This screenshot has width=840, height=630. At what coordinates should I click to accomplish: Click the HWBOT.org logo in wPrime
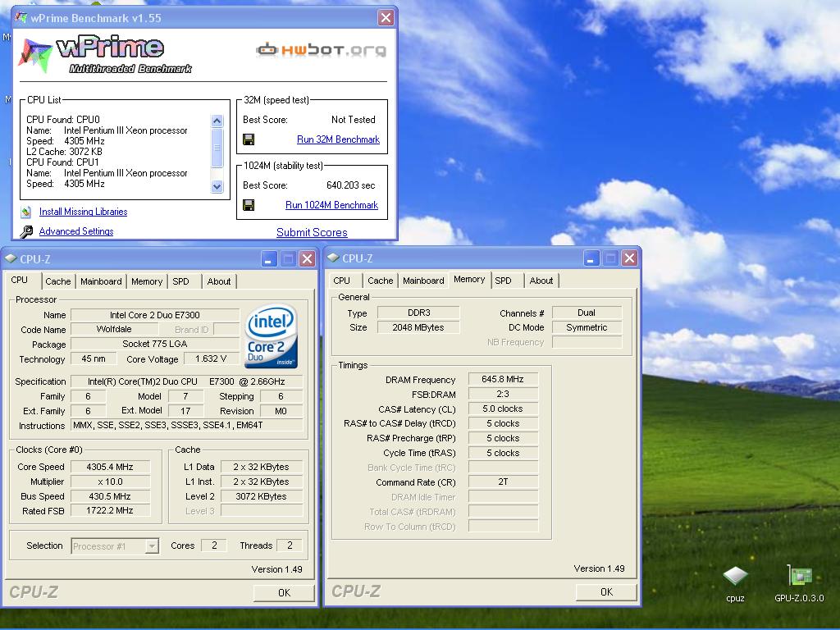[321, 50]
